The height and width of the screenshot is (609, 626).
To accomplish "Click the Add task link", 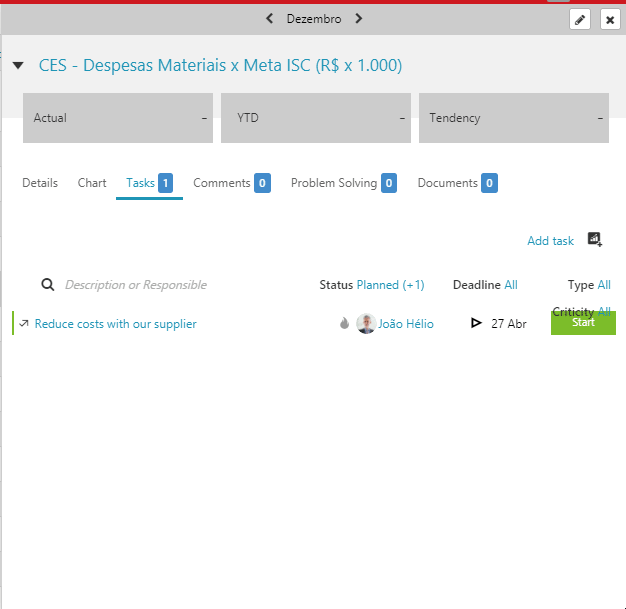I will pos(550,241).
